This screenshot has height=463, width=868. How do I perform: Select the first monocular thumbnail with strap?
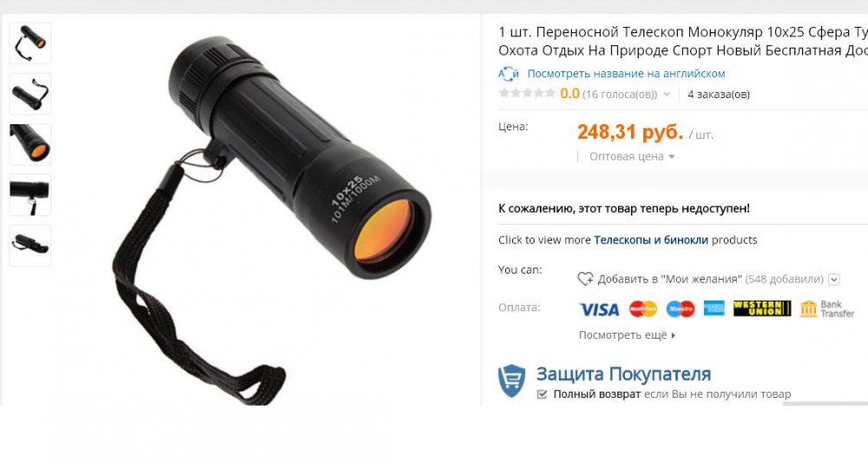point(30,43)
